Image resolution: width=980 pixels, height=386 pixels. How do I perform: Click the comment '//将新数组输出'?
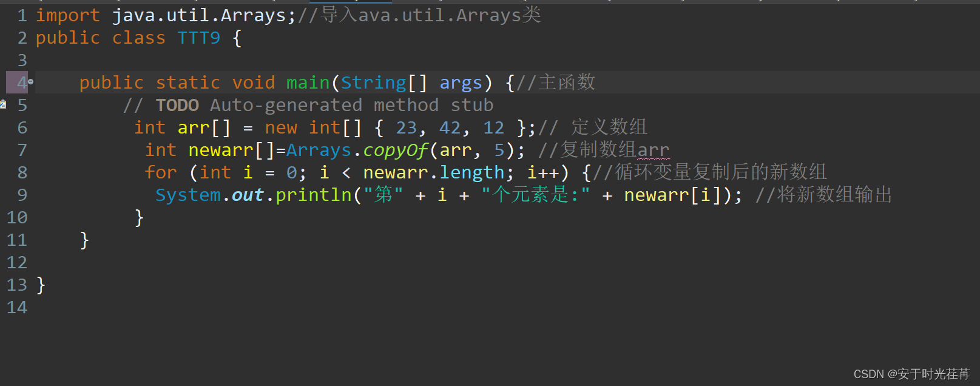(x=823, y=194)
